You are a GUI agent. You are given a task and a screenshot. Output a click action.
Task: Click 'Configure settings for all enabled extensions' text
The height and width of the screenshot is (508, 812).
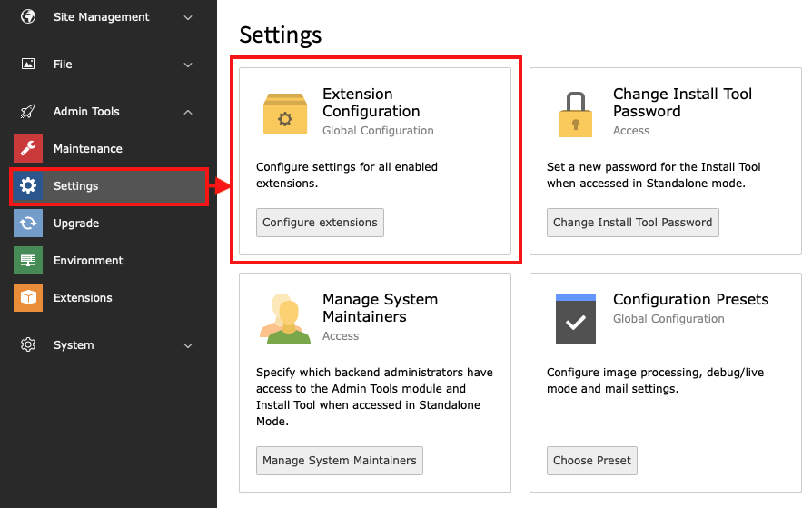click(346, 174)
